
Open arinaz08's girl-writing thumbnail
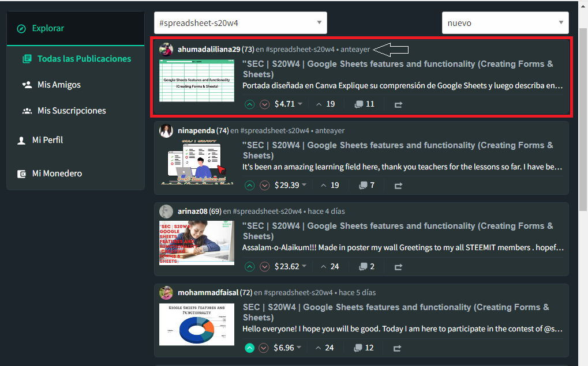pos(197,243)
